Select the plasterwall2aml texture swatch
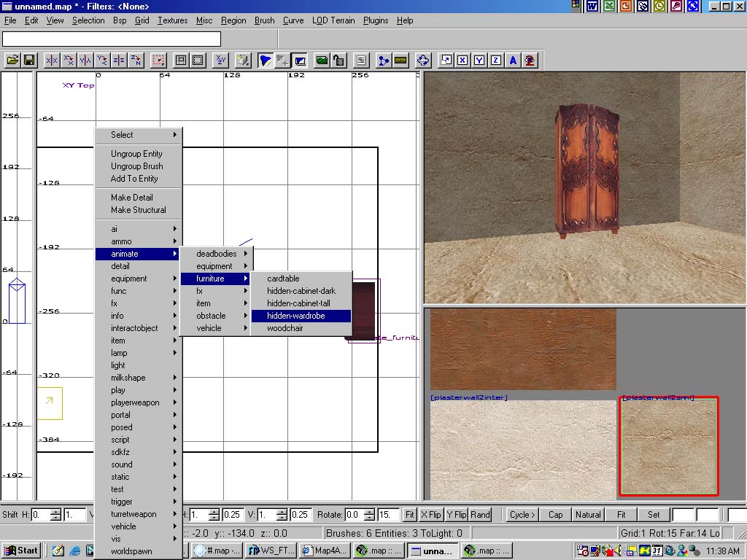 tap(669, 446)
